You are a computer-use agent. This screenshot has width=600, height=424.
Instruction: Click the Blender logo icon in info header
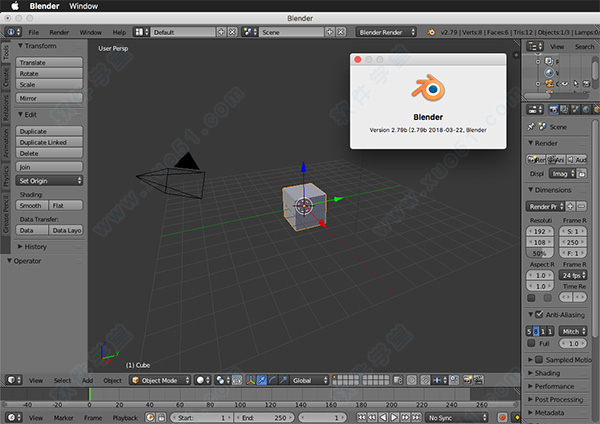pyautogui.click(x=431, y=32)
